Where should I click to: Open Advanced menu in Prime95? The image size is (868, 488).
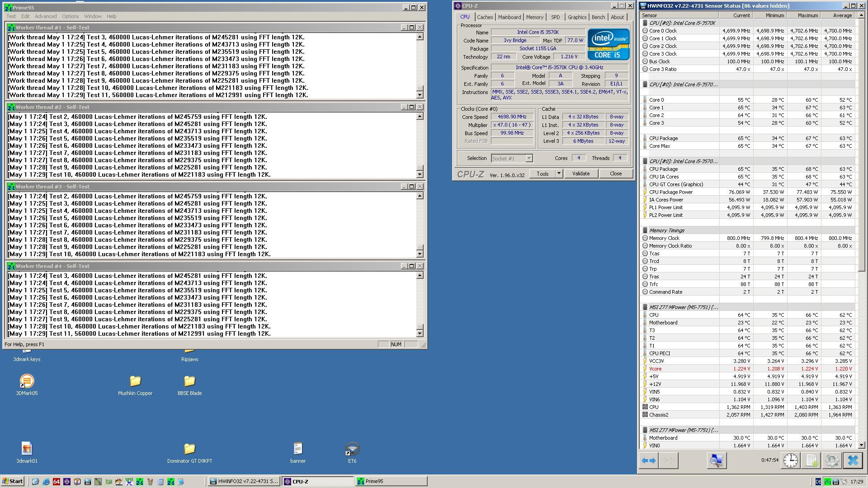tap(46, 16)
